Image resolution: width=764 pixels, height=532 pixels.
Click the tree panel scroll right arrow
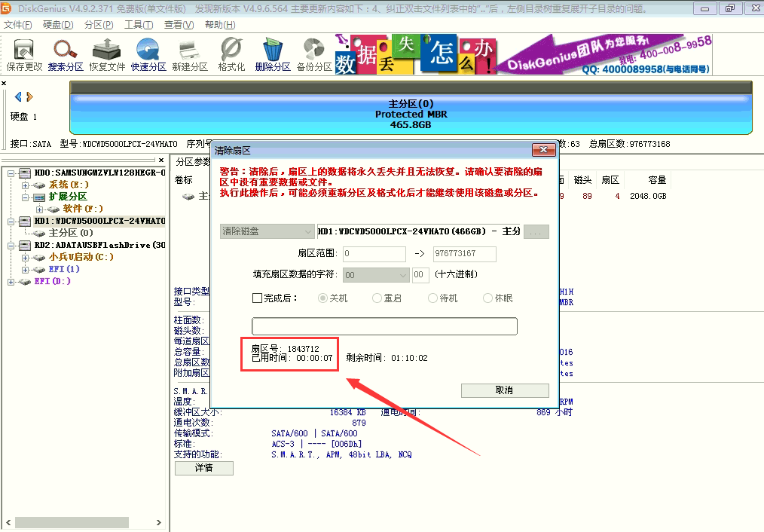(158, 522)
